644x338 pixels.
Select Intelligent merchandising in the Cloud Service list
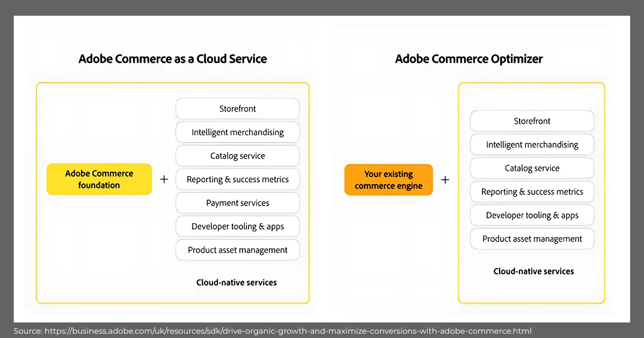(238, 132)
